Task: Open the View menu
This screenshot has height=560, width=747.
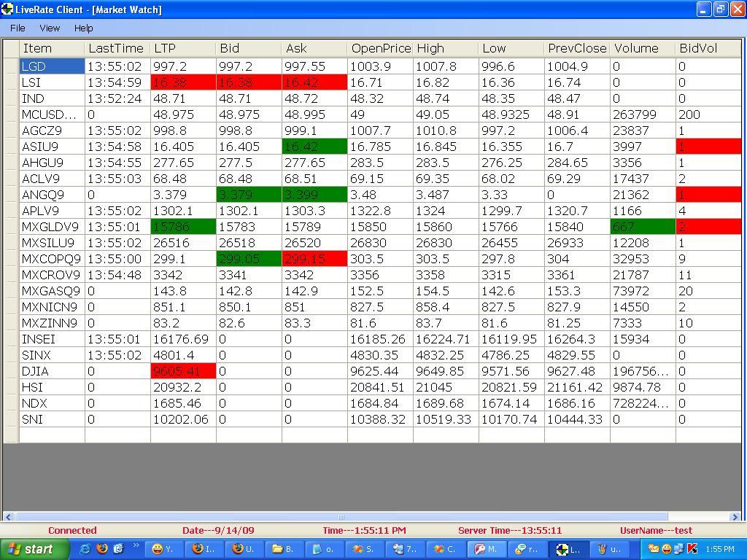Action: click(50, 28)
